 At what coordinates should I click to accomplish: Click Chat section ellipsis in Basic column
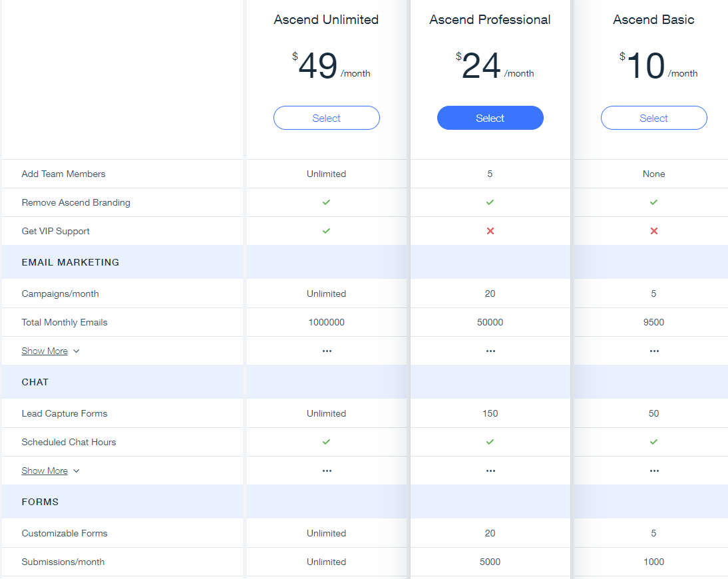654,471
